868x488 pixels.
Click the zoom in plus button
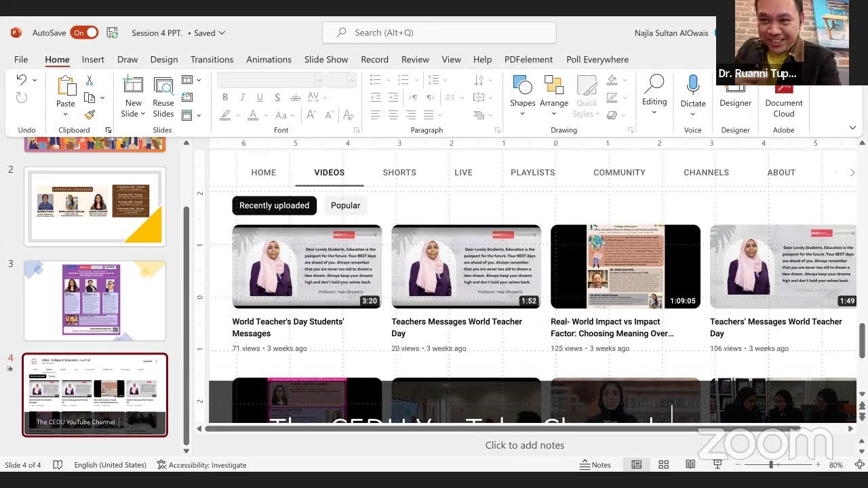pos(818,465)
